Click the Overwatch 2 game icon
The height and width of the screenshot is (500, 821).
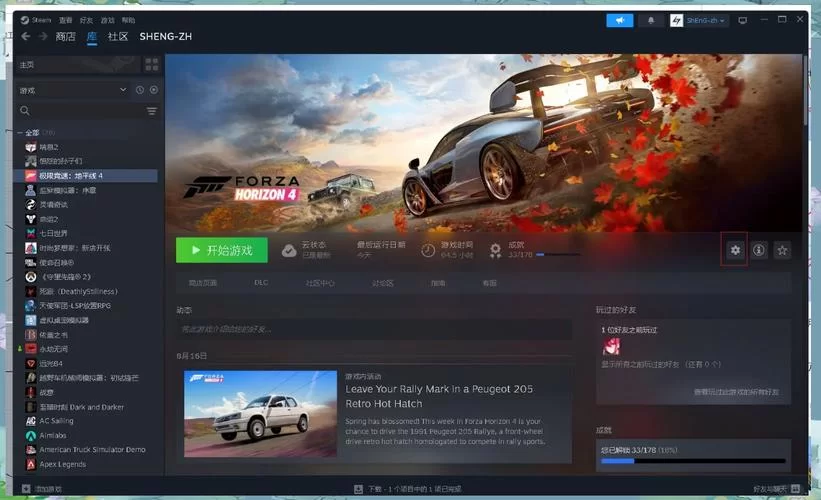coord(31,276)
